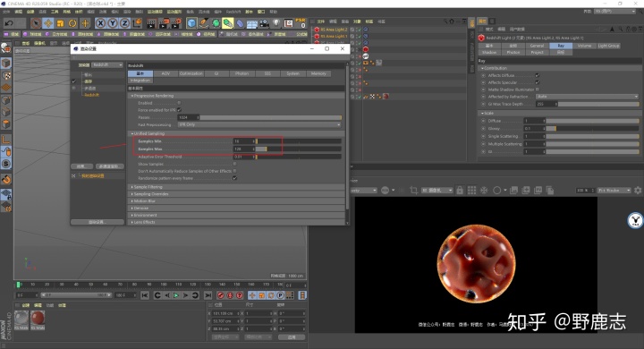Collapse the Progressive Rendering section
This screenshot has width=644, height=349.
click(132, 96)
